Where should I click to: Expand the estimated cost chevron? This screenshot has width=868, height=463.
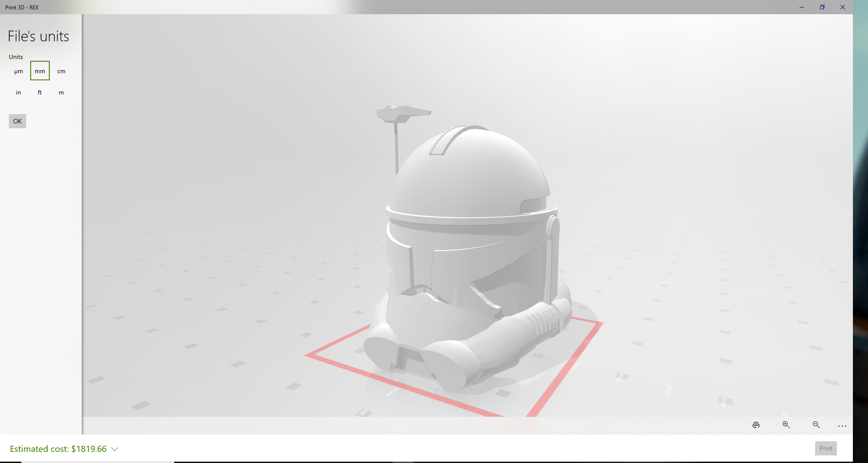[115, 449]
